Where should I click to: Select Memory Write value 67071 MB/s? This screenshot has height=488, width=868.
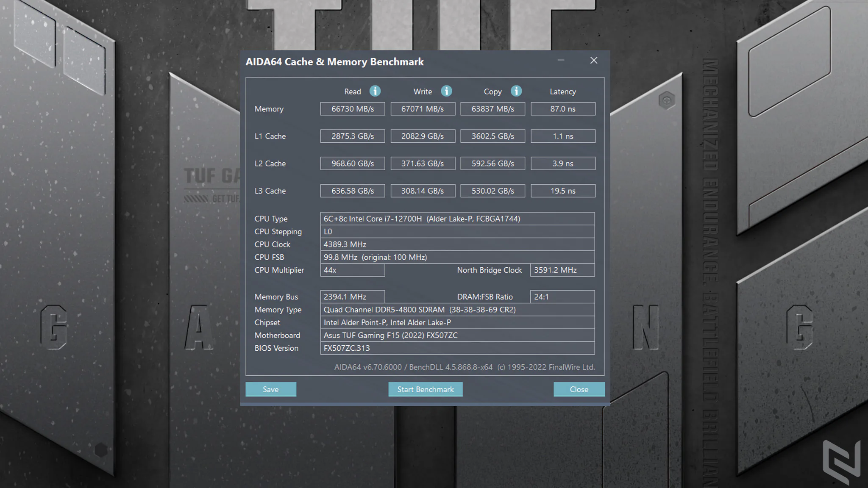[x=423, y=109]
